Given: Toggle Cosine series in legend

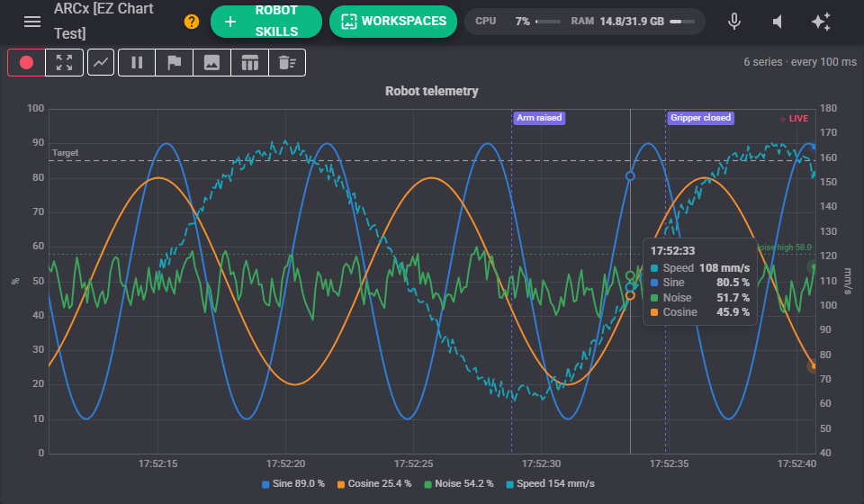Looking at the screenshot, I should (x=374, y=483).
